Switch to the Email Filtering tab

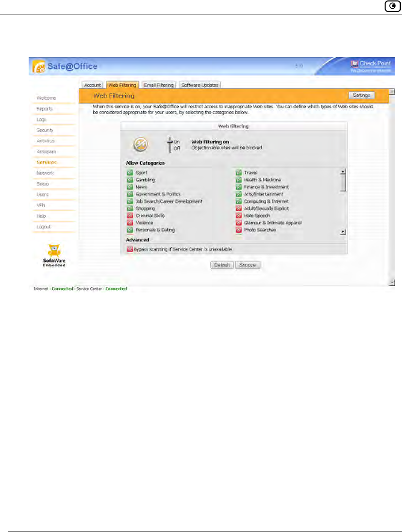click(159, 85)
